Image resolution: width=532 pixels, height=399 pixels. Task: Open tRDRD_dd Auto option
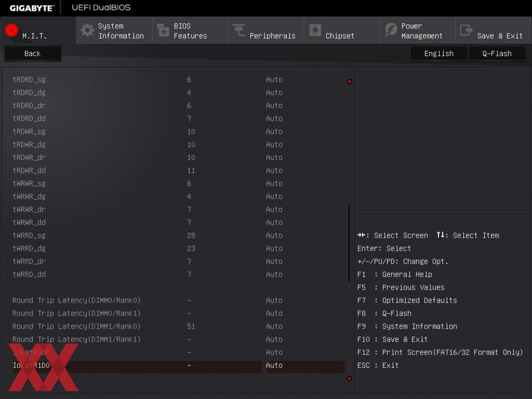tap(274, 119)
